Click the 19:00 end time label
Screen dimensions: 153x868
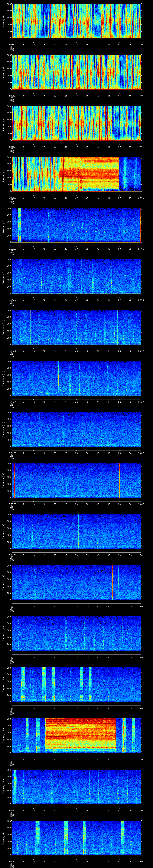click(x=141, y=147)
